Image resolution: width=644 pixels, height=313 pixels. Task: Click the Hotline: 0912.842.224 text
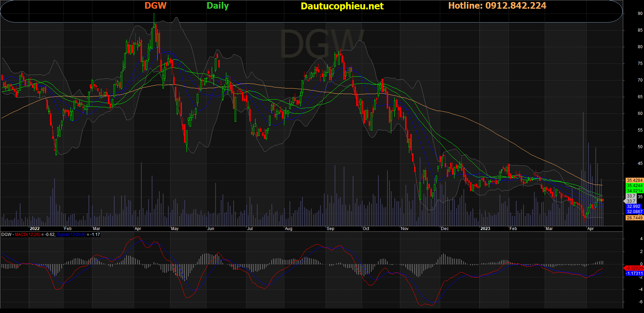497,6
